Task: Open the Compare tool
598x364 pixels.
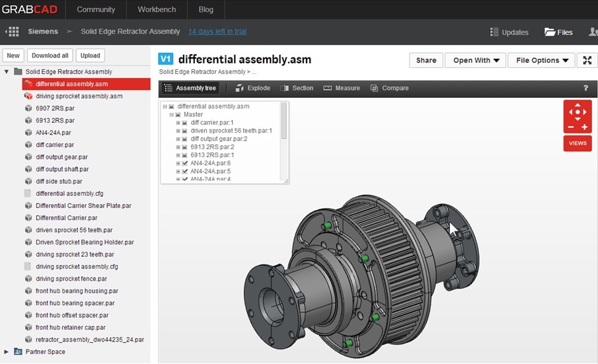Action: (389, 88)
